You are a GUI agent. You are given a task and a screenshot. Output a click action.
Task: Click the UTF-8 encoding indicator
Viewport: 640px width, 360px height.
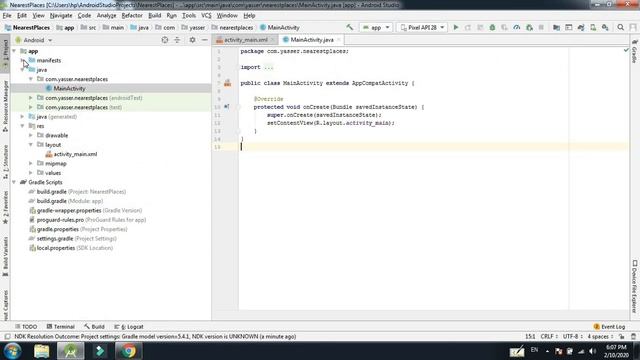click(x=572, y=337)
